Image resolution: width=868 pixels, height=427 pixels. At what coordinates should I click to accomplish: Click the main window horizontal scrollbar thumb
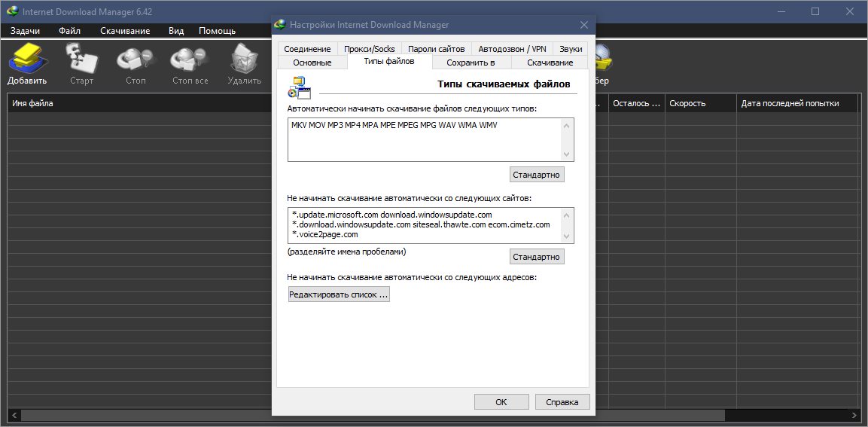373,415
